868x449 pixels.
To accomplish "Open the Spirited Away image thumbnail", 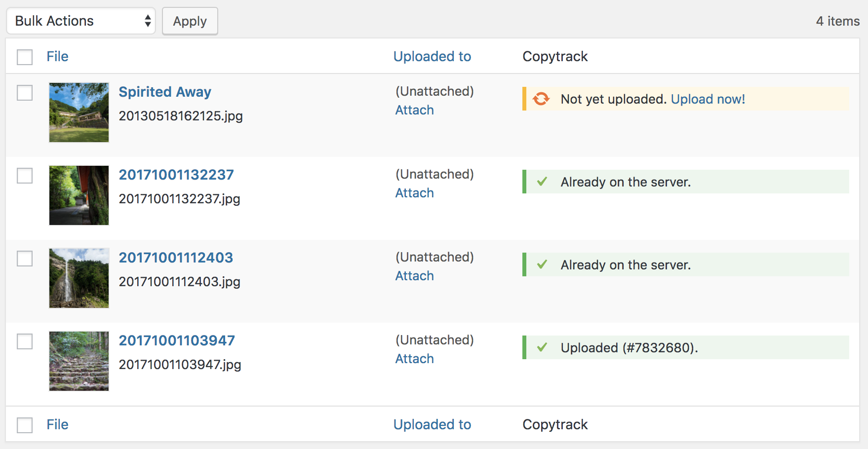I will 79,112.
